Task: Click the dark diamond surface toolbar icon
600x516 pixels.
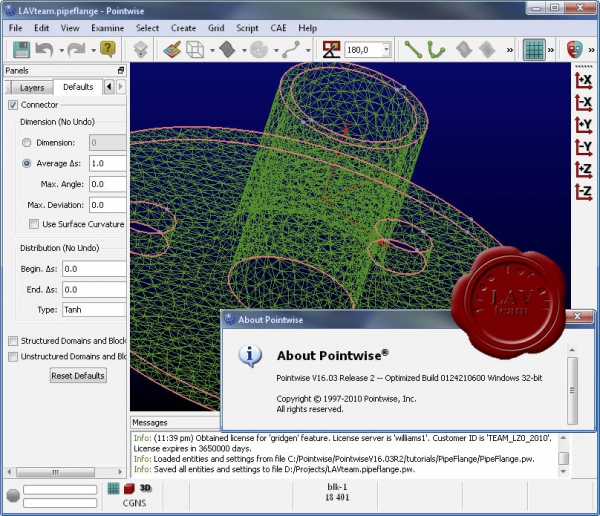Action: [x=227, y=50]
